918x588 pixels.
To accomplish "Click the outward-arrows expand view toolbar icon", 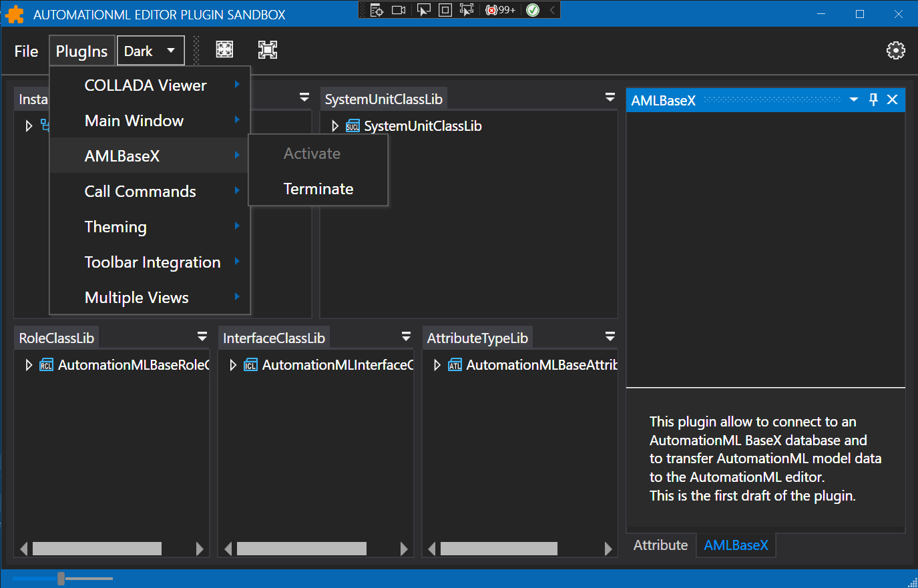I will coord(268,50).
